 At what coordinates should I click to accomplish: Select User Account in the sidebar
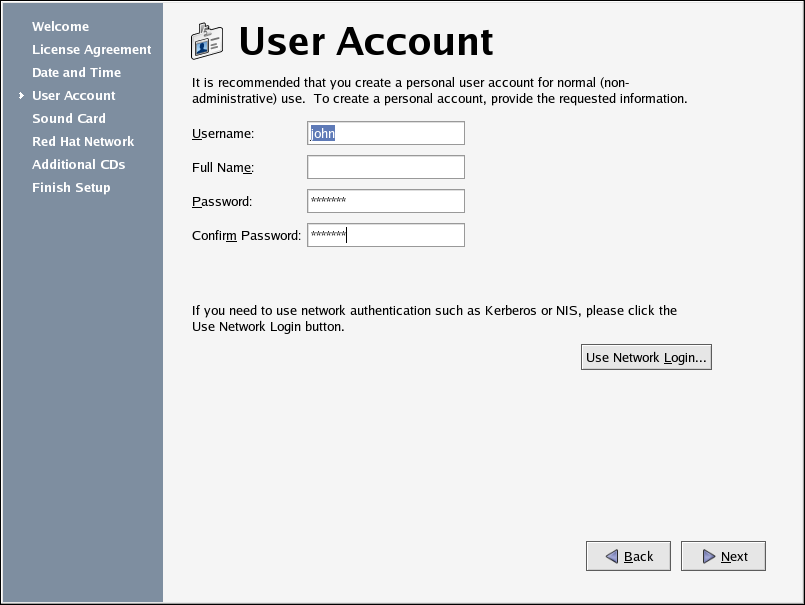coord(73,95)
